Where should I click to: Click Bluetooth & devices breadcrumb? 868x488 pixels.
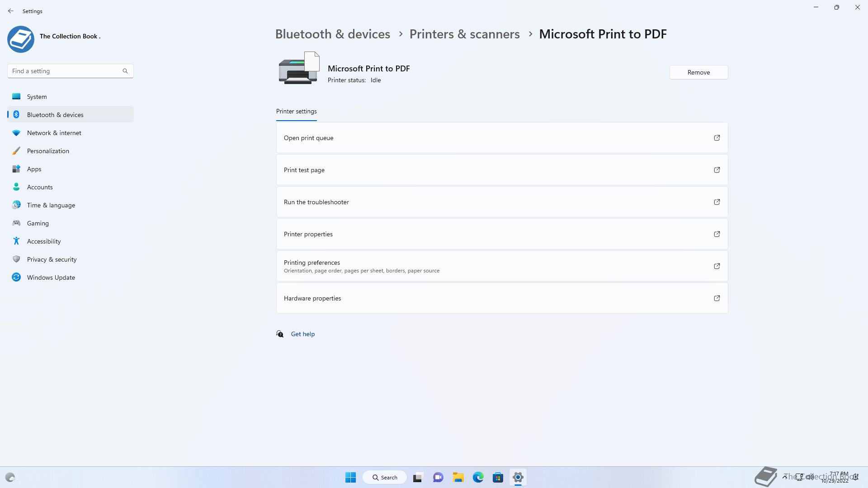(333, 34)
